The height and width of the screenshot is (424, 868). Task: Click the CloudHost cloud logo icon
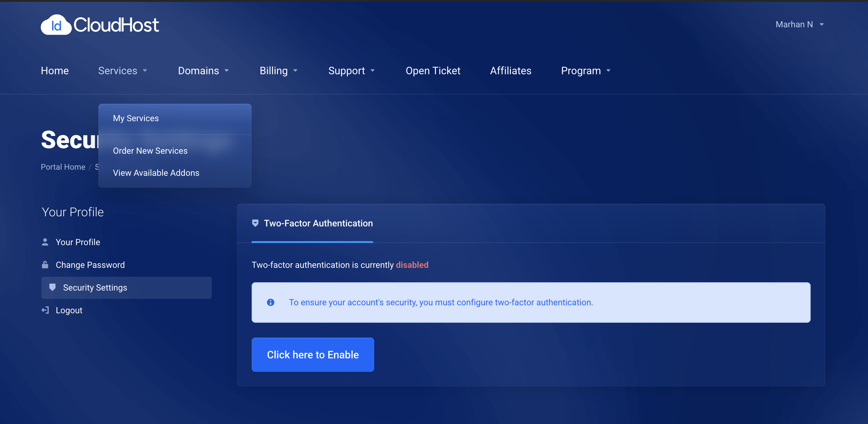point(56,25)
